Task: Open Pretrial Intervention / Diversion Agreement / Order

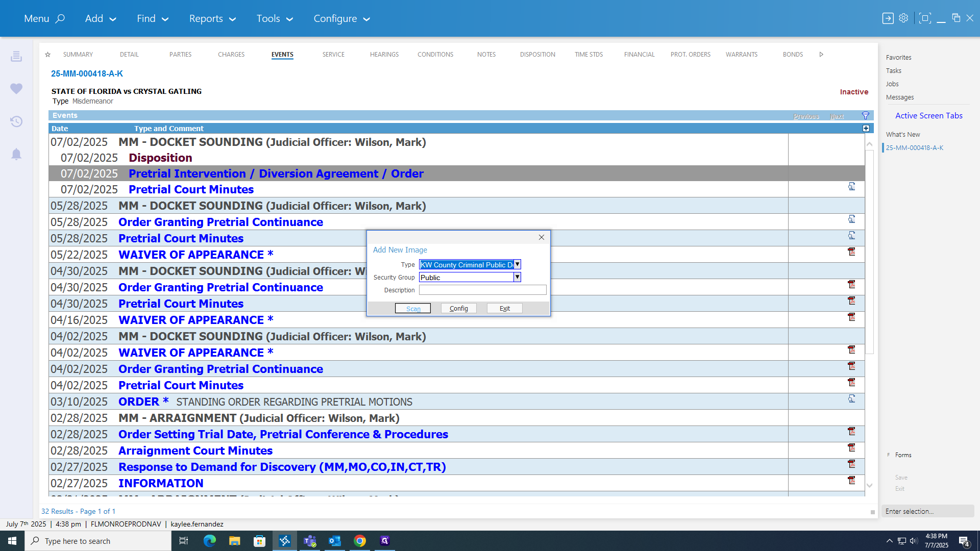Action: pos(276,174)
